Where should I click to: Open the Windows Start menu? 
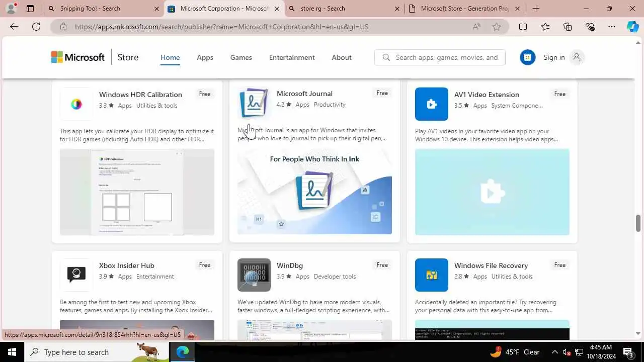point(12,352)
